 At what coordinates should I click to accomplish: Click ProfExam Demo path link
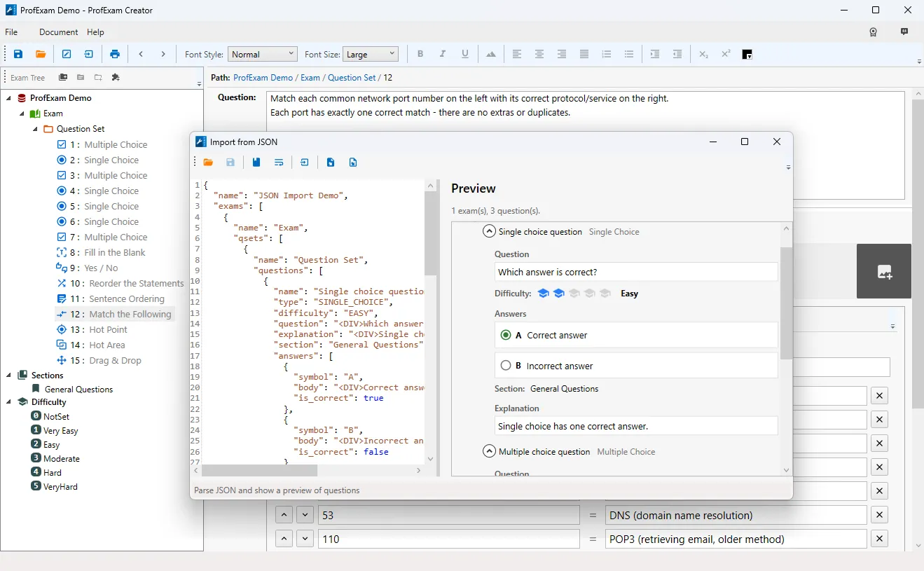tap(263, 78)
